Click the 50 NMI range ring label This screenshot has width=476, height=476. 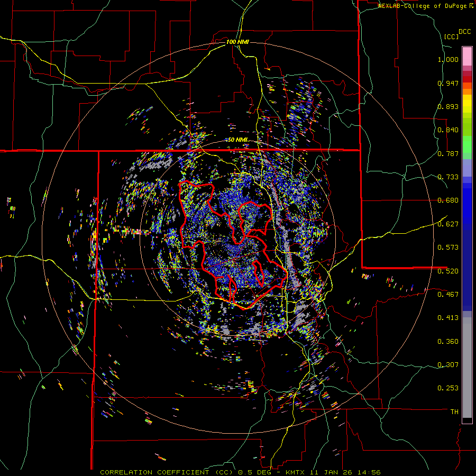[238, 140]
